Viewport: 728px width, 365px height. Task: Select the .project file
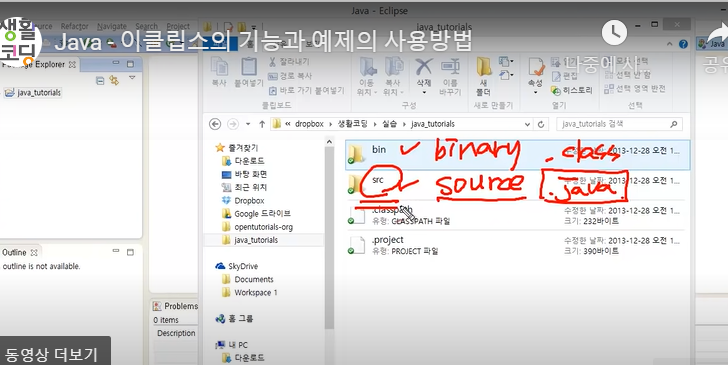(x=518, y=245)
